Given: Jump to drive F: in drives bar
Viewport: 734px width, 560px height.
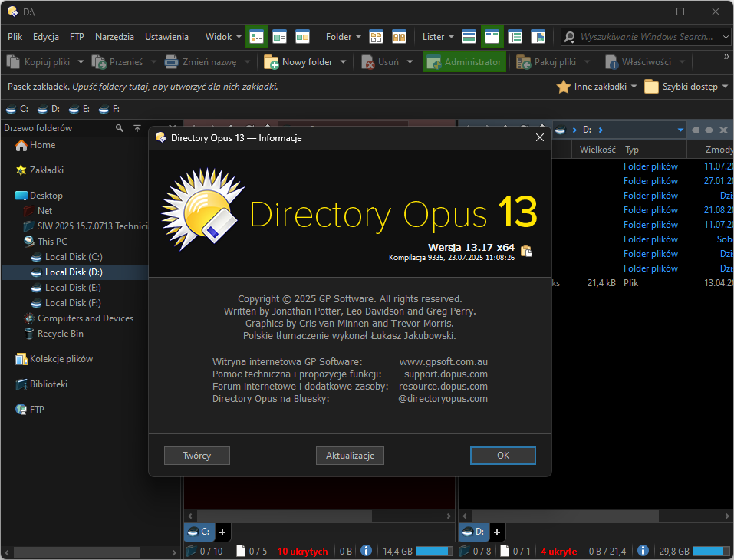Looking at the screenshot, I should [x=109, y=109].
